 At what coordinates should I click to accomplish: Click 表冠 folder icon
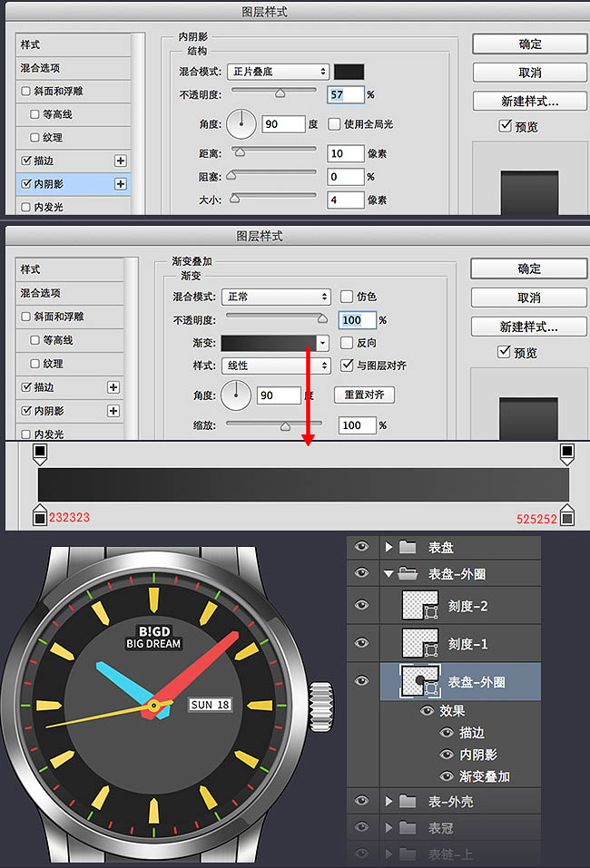click(x=408, y=827)
